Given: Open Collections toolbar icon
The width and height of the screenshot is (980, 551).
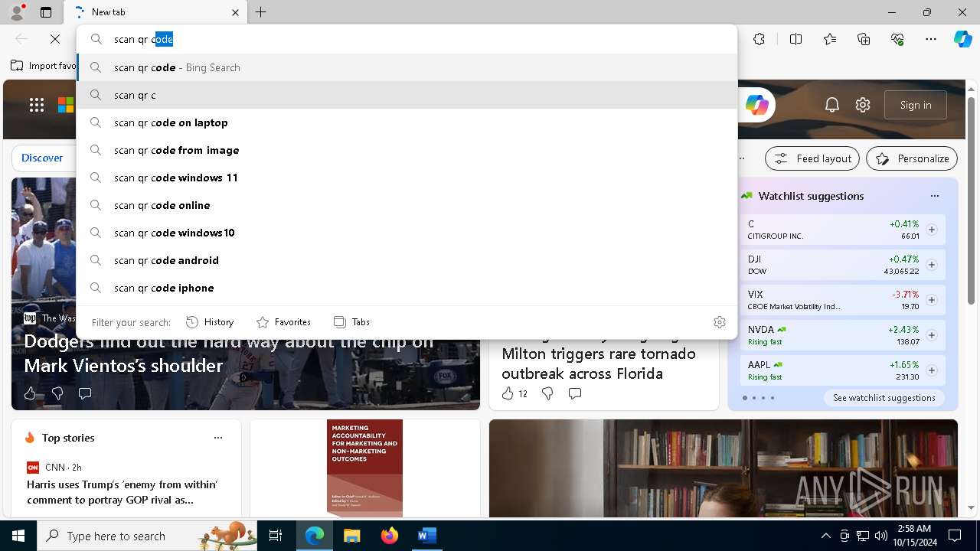Looking at the screenshot, I should pos(864,39).
